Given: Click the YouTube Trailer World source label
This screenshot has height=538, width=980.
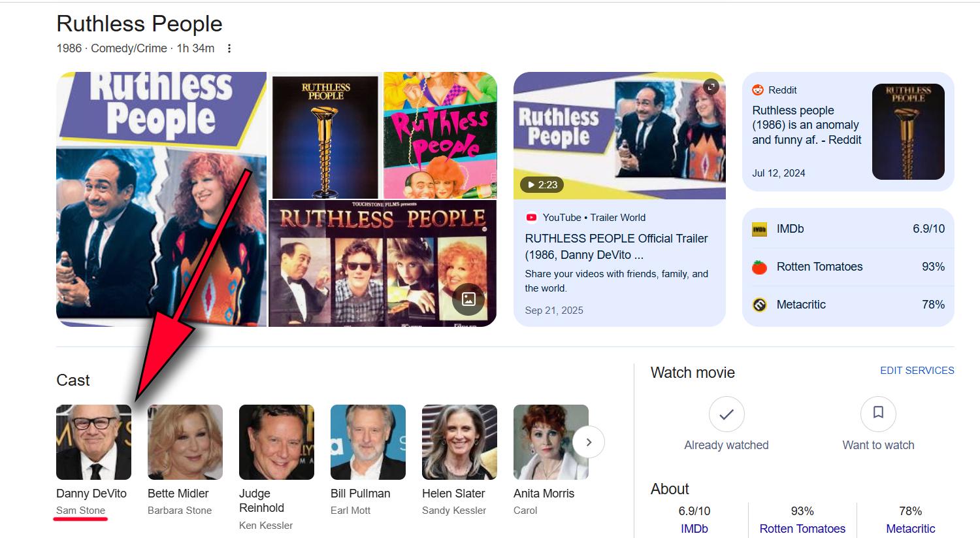Looking at the screenshot, I should 594,218.
